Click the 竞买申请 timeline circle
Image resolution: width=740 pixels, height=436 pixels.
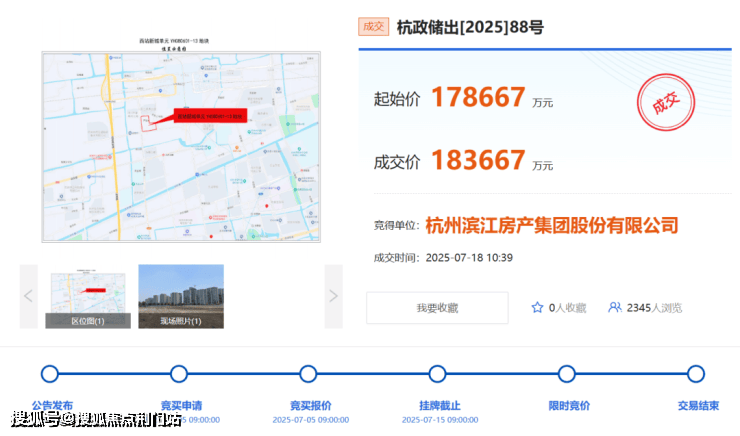pos(179,374)
